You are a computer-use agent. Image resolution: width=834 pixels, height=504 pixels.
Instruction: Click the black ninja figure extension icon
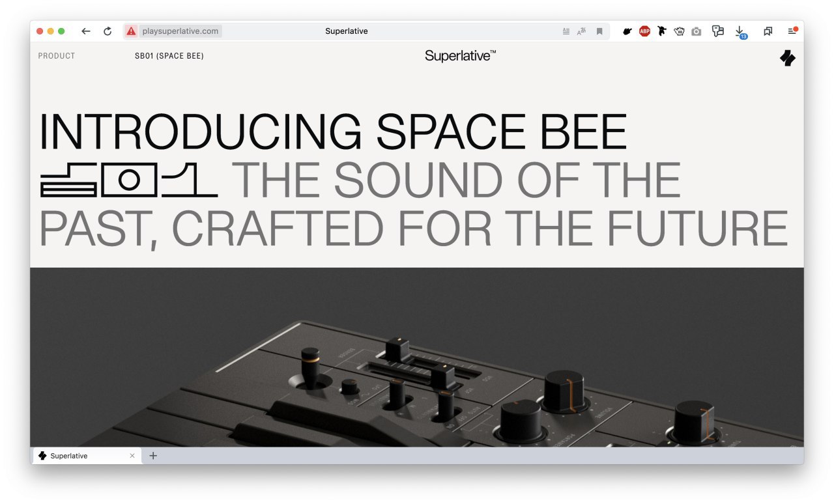pos(662,31)
